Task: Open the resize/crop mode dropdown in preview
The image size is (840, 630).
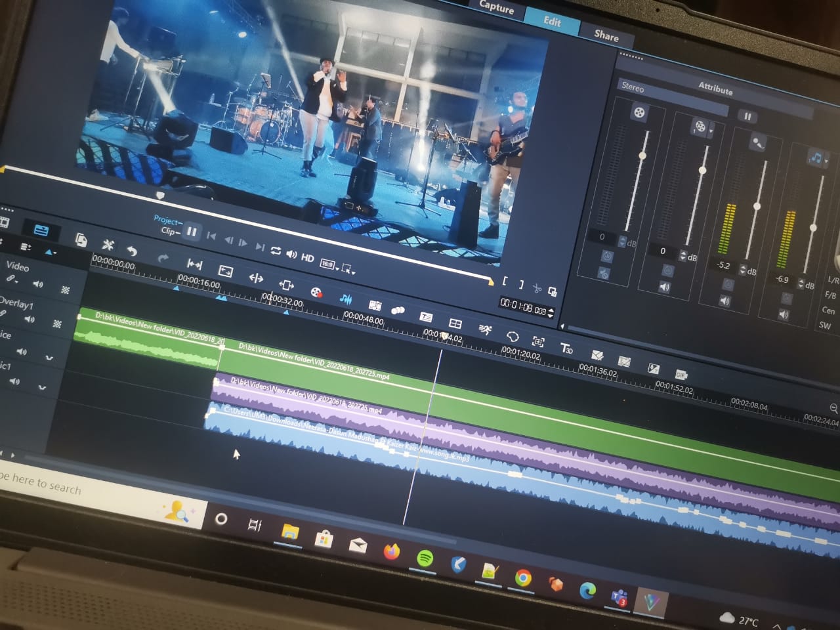Action: (x=348, y=269)
